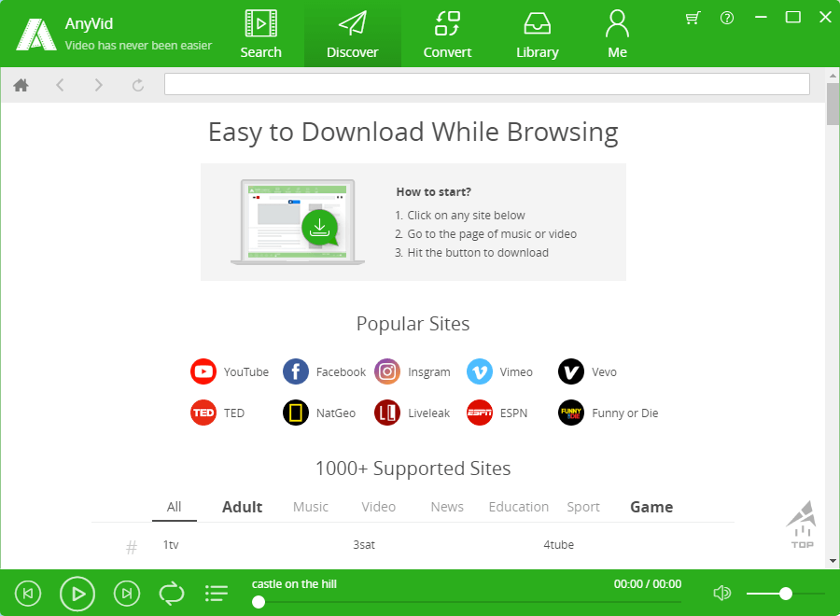Click the volume slider handle
Image resolution: width=840 pixels, height=616 pixels.
point(786,594)
